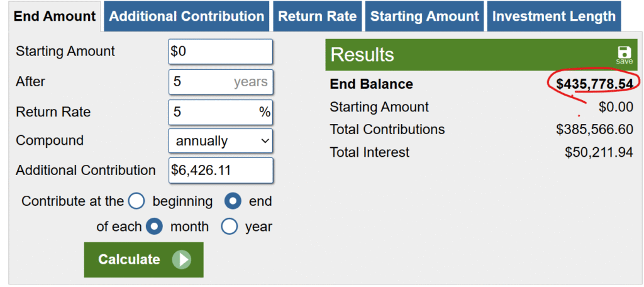Open the Starting Amount tab
The height and width of the screenshot is (287, 644).
pos(425,17)
